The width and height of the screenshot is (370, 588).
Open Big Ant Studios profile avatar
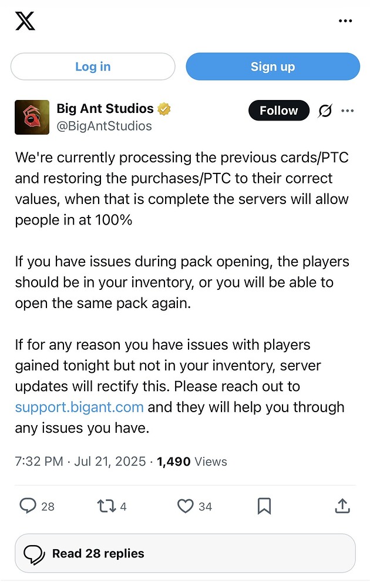pos(32,117)
